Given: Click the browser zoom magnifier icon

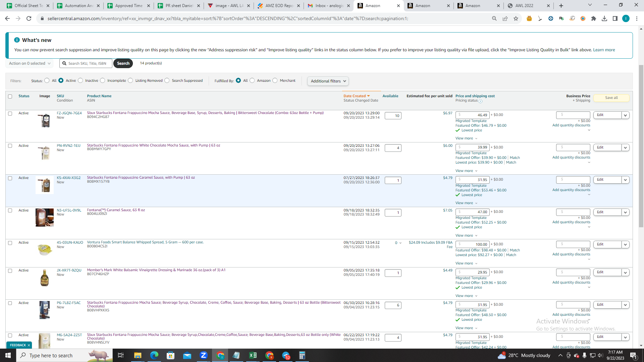Looking at the screenshot, I should click(494, 18).
